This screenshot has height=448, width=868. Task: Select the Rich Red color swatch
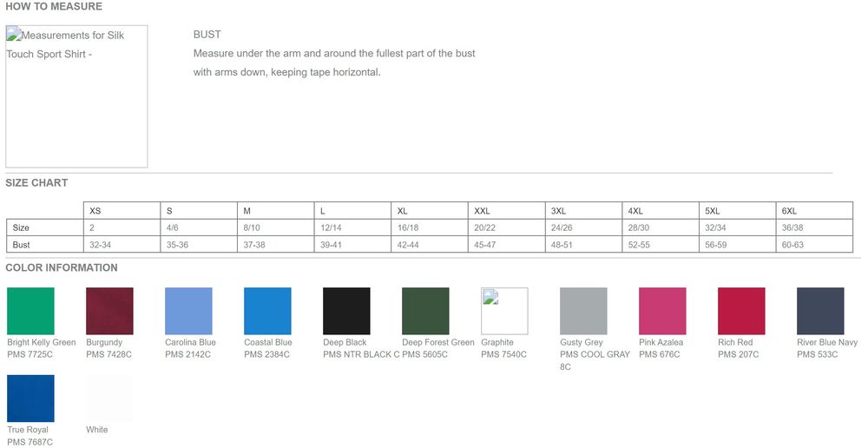coord(741,311)
